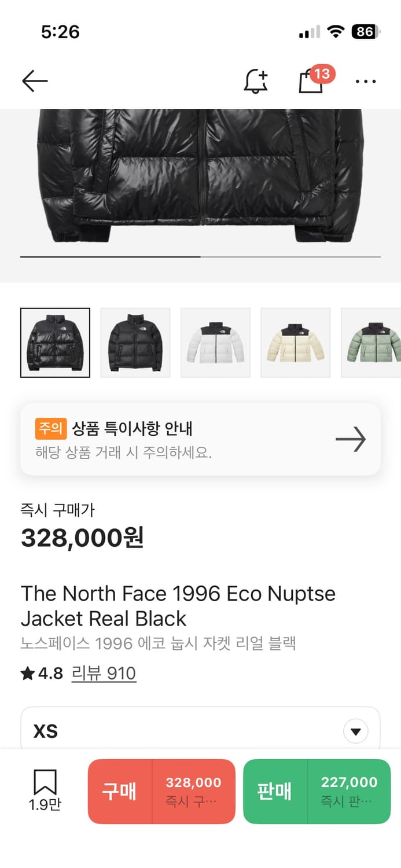Tap the image carousel progress bar
Viewport: 401px width, 868px height.
tap(200, 256)
